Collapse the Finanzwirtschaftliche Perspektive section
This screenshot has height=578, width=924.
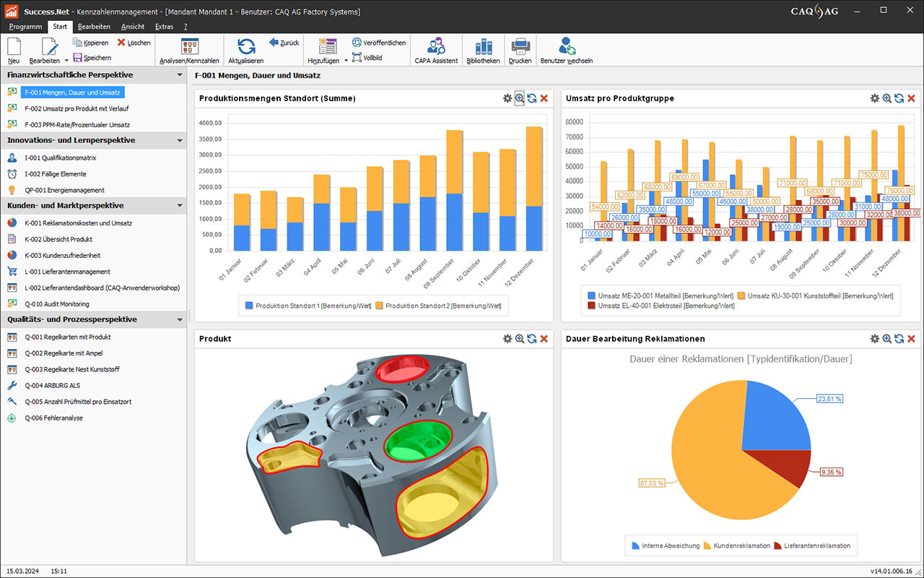point(180,75)
